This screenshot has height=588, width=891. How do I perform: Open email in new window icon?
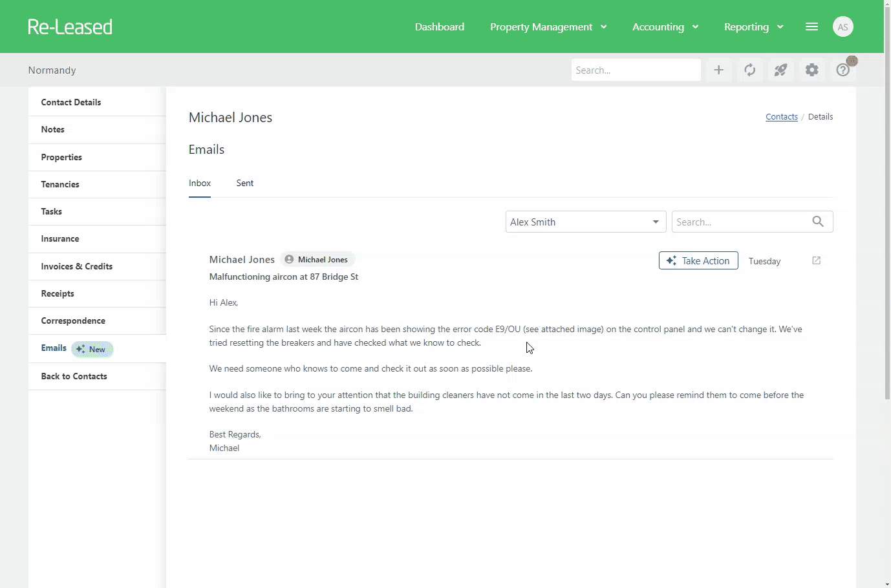[x=816, y=260]
